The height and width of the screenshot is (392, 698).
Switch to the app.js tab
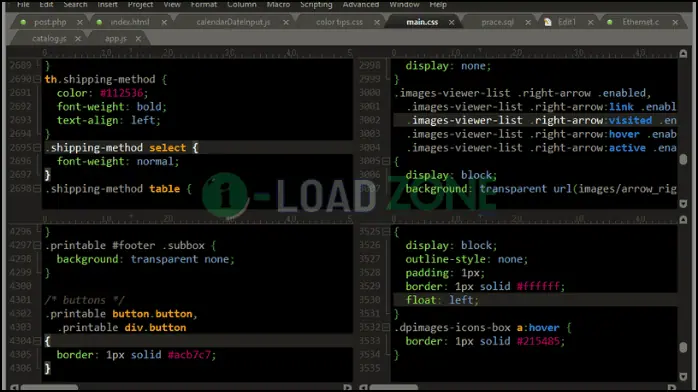(x=116, y=39)
